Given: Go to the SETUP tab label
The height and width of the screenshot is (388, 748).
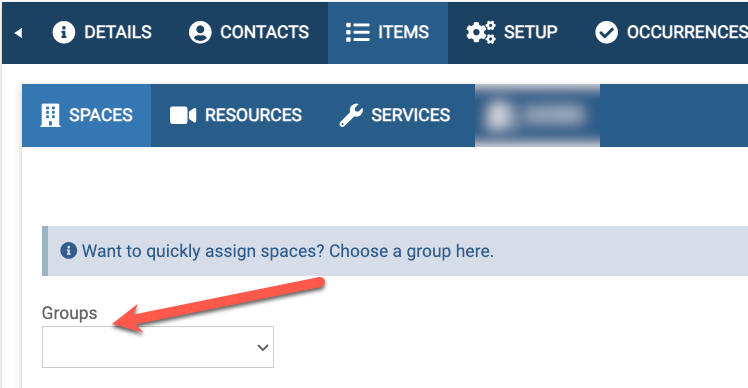Looking at the screenshot, I should 530,32.
